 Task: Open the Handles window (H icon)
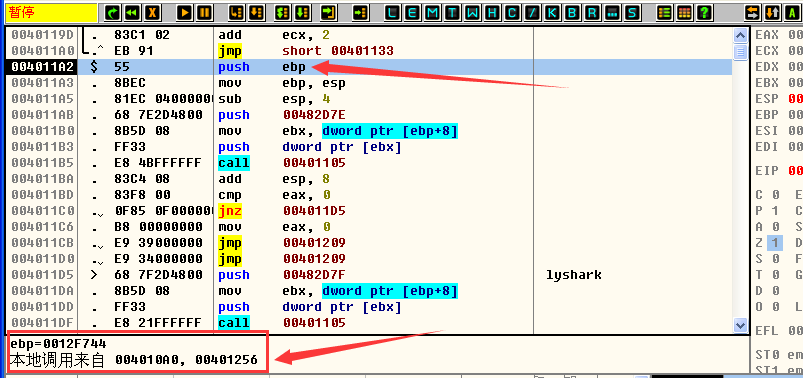point(492,12)
